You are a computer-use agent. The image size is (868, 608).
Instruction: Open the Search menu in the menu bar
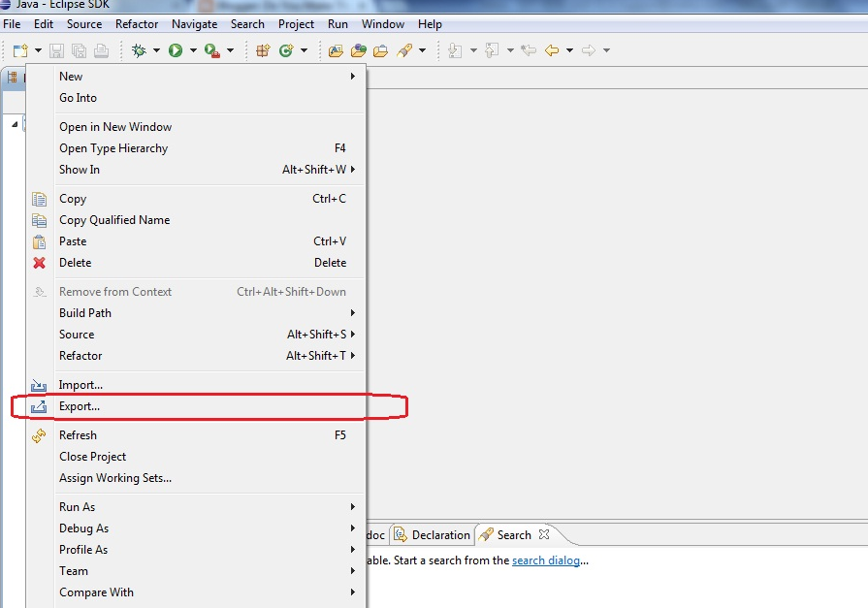tap(247, 24)
